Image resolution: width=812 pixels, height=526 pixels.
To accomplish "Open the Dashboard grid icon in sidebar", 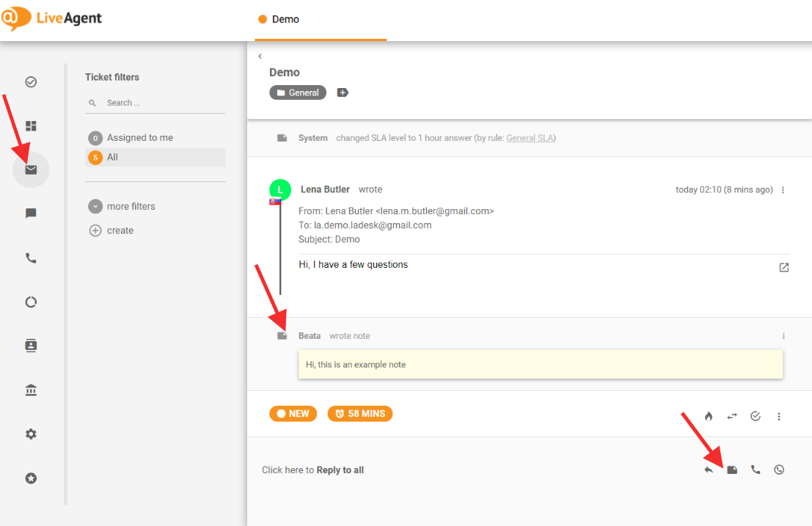I will (x=31, y=126).
